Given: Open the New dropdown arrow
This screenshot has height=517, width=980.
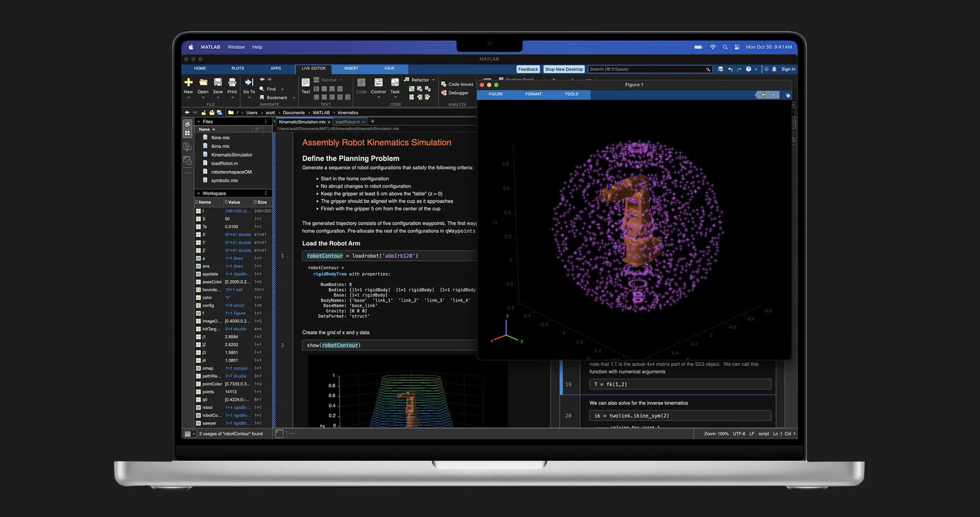Looking at the screenshot, I should (189, 98).
